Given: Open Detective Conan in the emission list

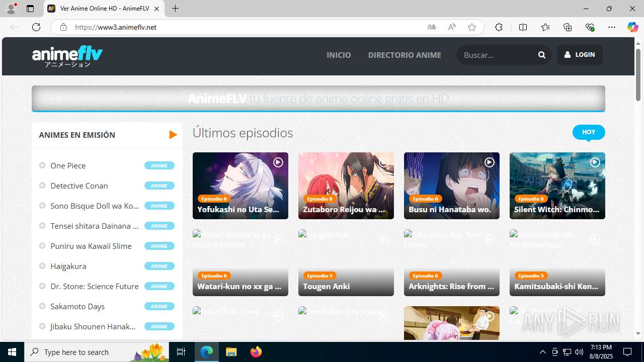Looking at the screenshot, I should coord(79,186).
